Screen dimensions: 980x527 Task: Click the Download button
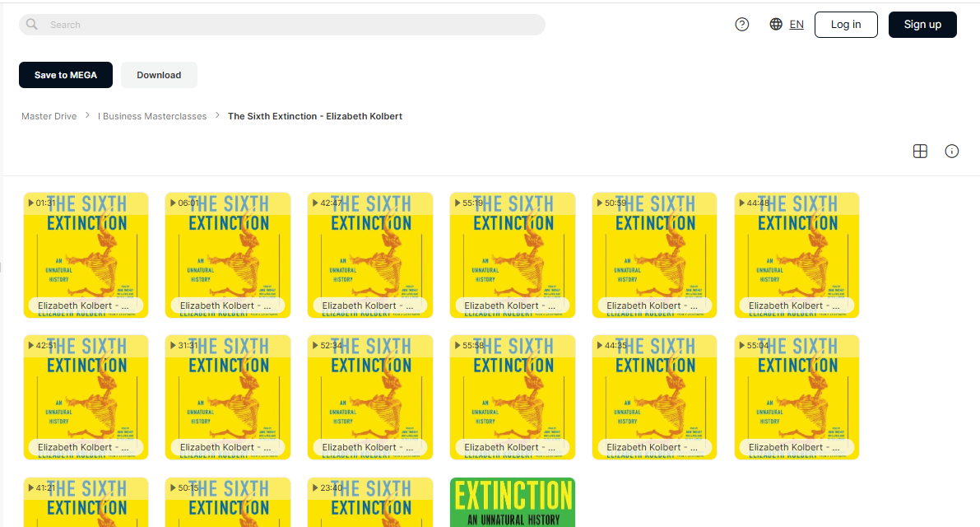(159, 75)
